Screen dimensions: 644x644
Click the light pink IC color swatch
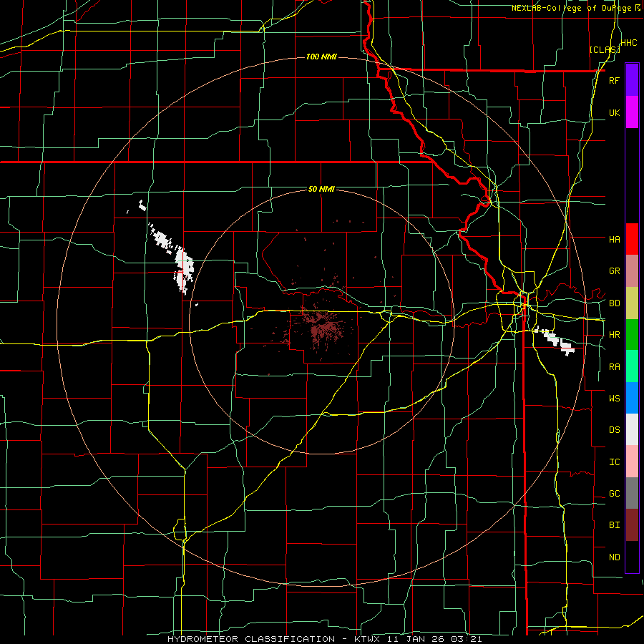pyautogui.click(x=632, y=462)
